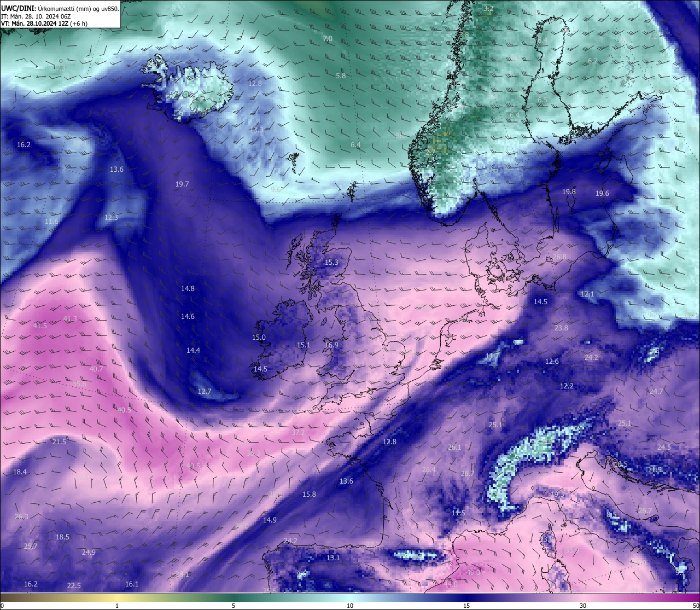
Task: Click the 40.7 value on the map
Action: click(96, 369)
